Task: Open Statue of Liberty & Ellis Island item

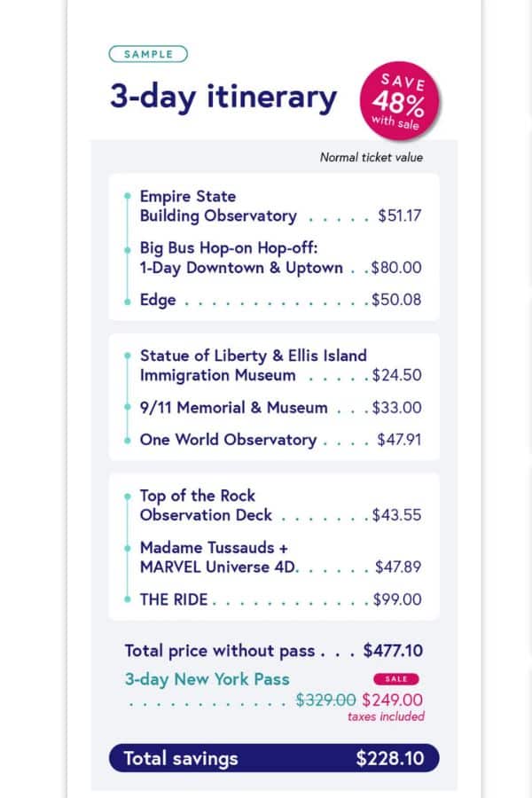Action: point(253,365)
